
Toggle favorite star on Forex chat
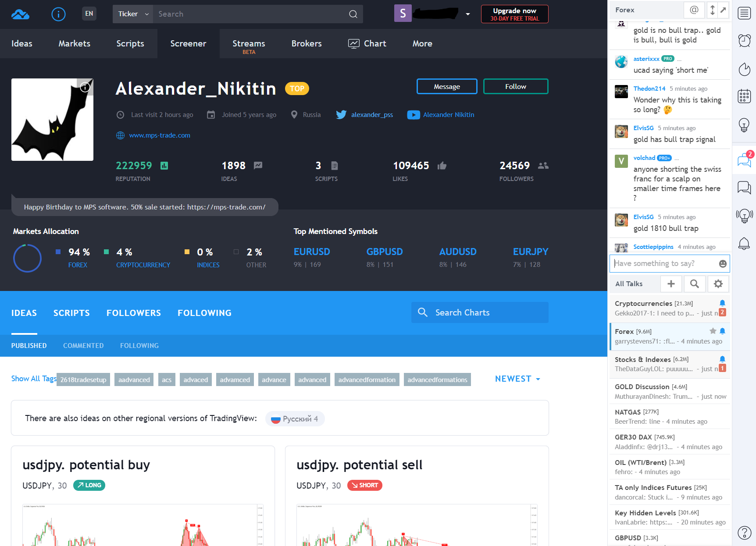click(x=713, y=331)
